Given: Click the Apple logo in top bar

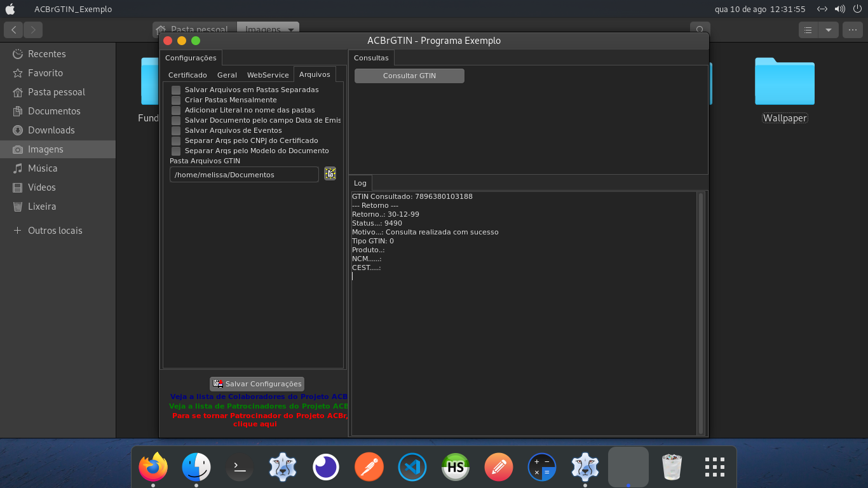Looking at the screenshot, I should [x=10, y=9].
